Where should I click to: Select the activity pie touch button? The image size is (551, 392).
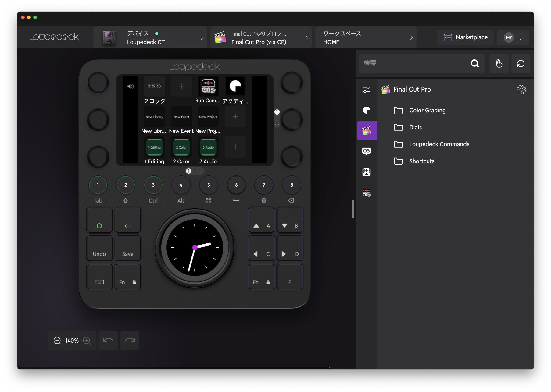235,86
